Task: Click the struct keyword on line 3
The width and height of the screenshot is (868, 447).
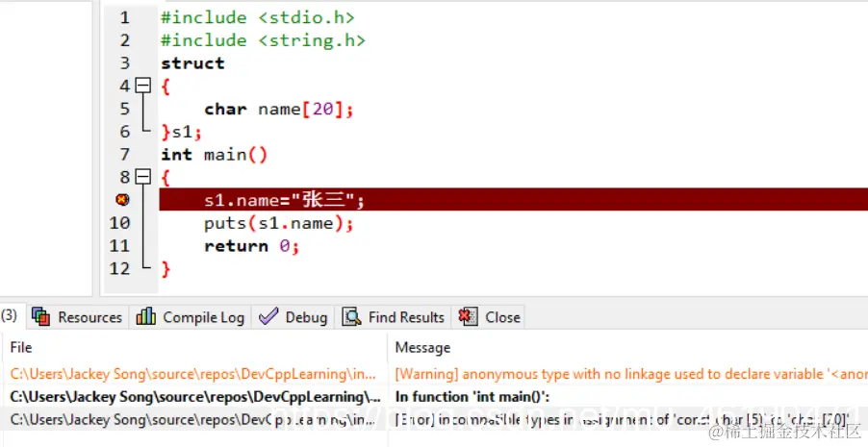Action: coord(192,63)
